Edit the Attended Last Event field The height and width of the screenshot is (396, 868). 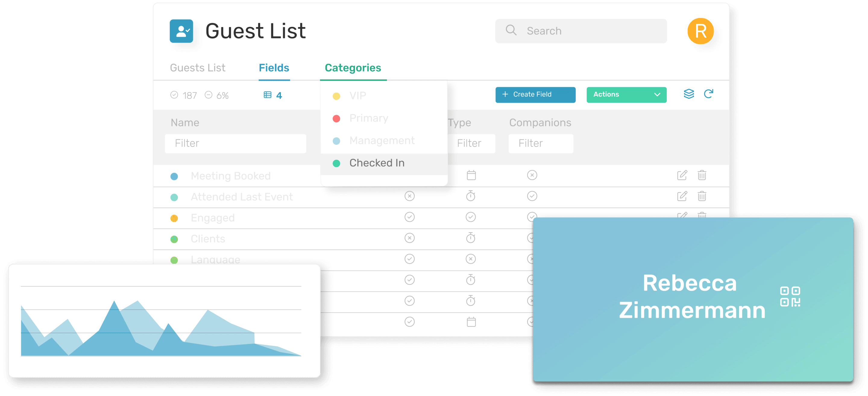(x=682, y=196)
